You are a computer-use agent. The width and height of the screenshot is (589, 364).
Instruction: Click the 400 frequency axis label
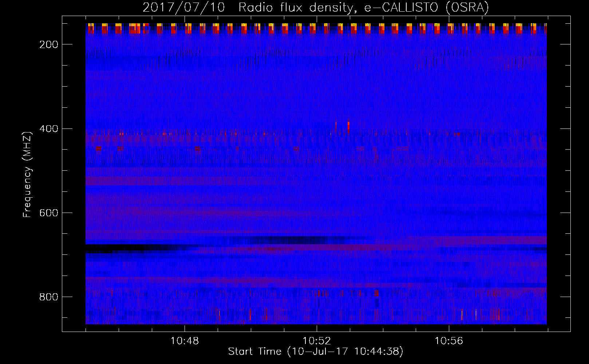[48, 129]
